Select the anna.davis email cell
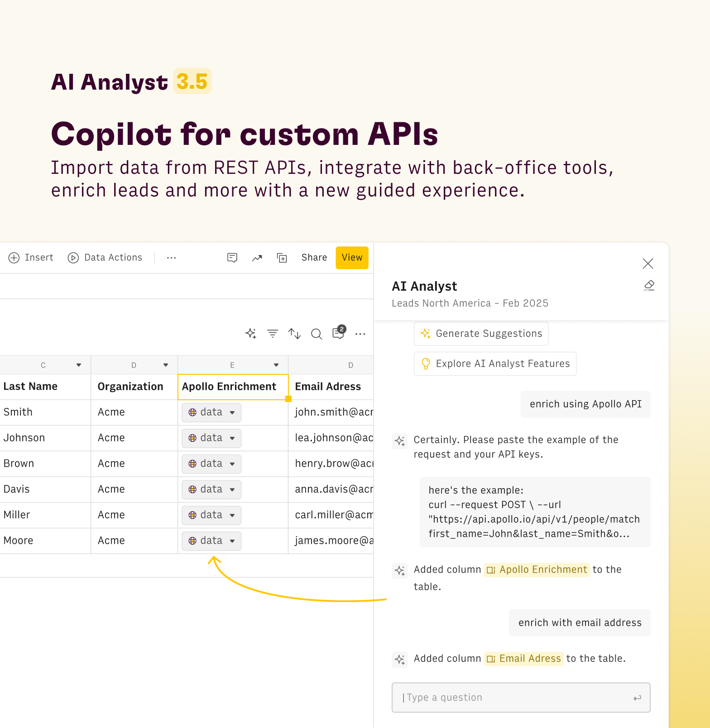This screenshot has width=710, height=728. pyautogui.click(x=331, y=490)
